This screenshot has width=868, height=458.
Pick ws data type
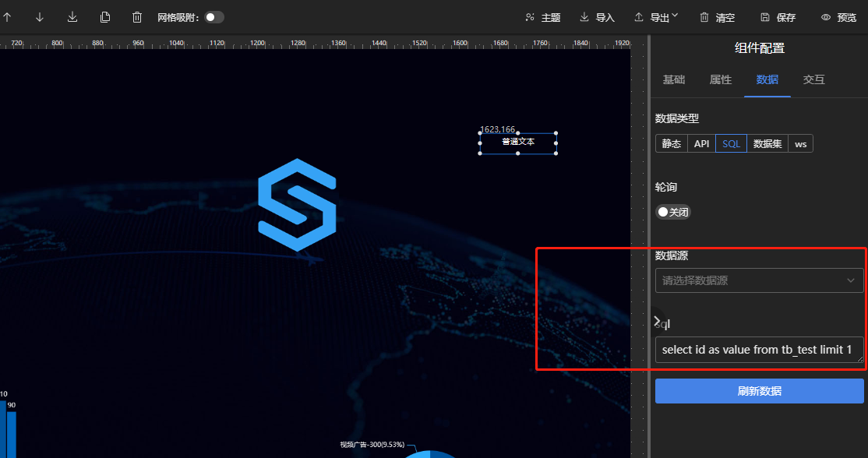click(800, 144)
